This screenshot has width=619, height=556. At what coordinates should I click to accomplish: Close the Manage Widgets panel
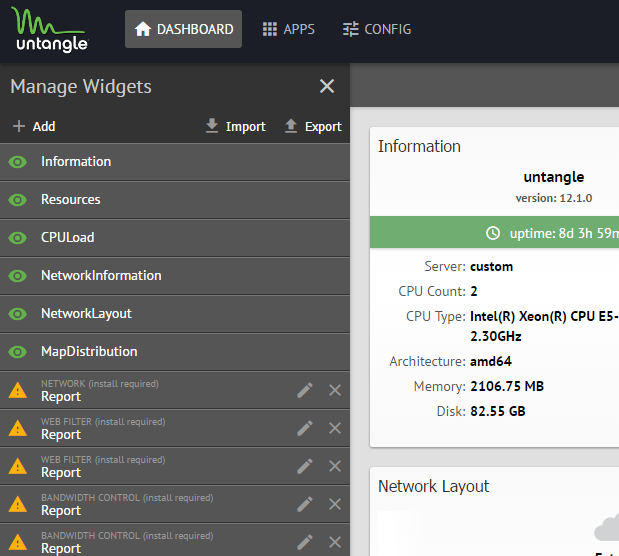pos(327,86)
